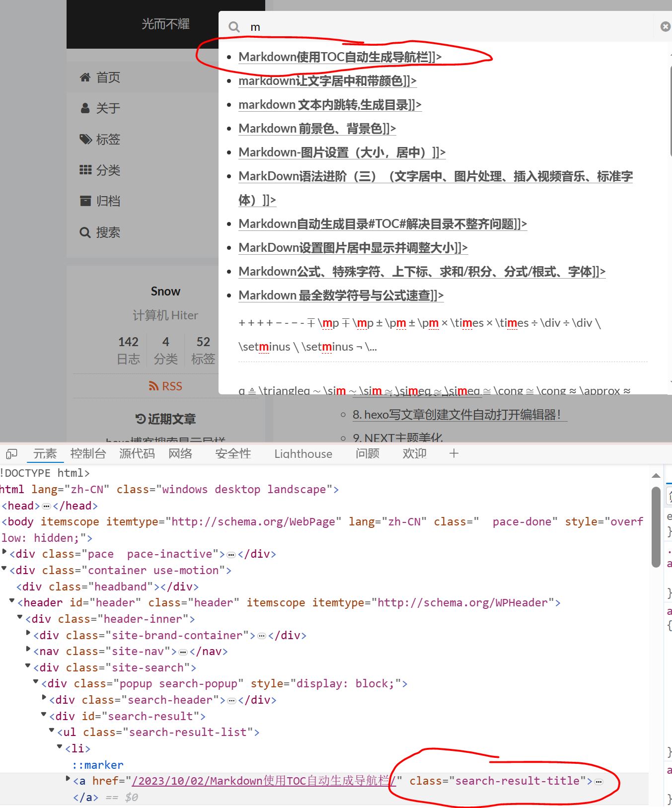Collapse the ul search-result-list node
Image resolution: width=672 pixels, height=808 pixels.
[52, 731]
